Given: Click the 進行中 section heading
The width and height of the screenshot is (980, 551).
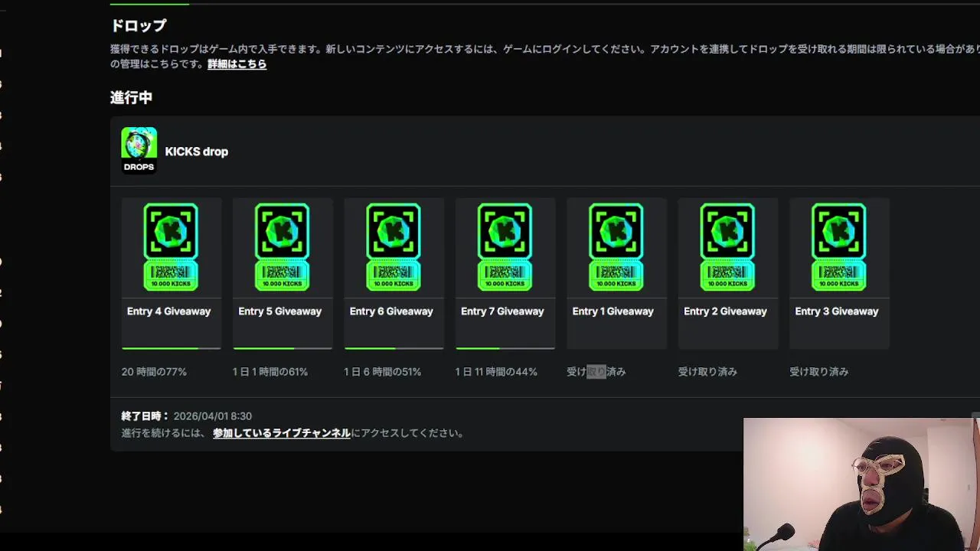Looking at the screenshot, I should [x=132, y=97].
